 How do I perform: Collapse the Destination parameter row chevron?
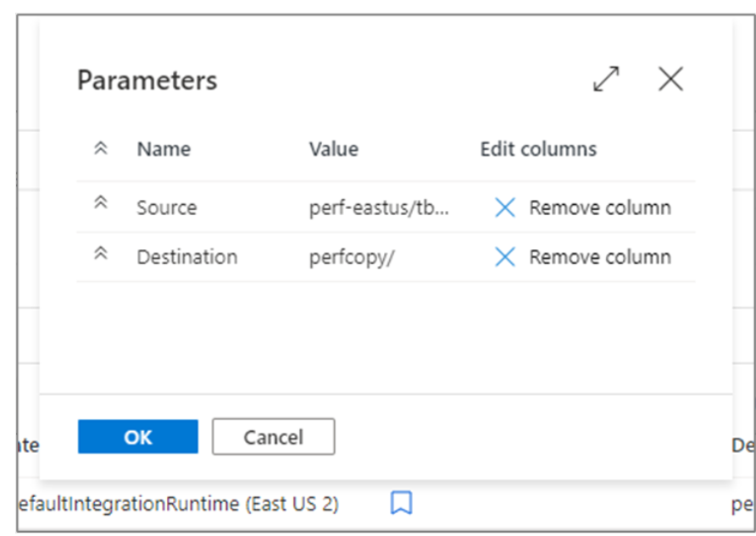101,252
